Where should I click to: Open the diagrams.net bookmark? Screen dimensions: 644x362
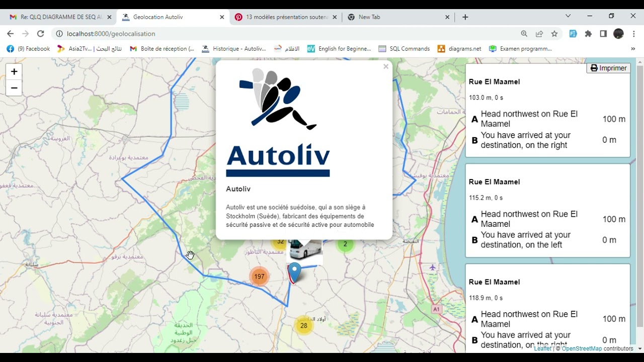pos(459,49)
